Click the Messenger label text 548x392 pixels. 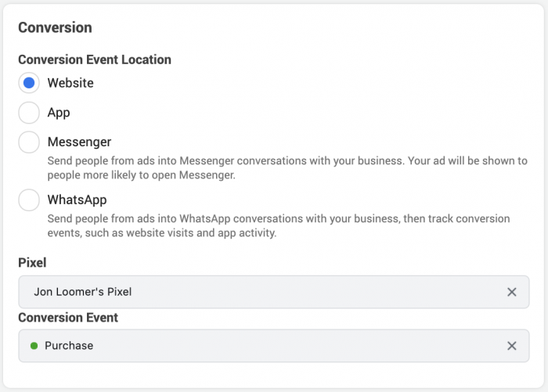point(79,142)
